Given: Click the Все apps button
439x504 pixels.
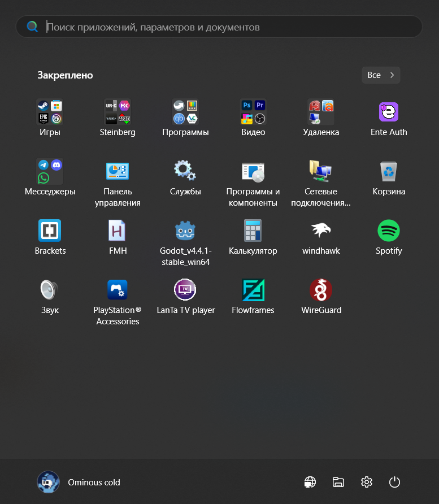Looking at the screenshot, I should tap(381, 75).
